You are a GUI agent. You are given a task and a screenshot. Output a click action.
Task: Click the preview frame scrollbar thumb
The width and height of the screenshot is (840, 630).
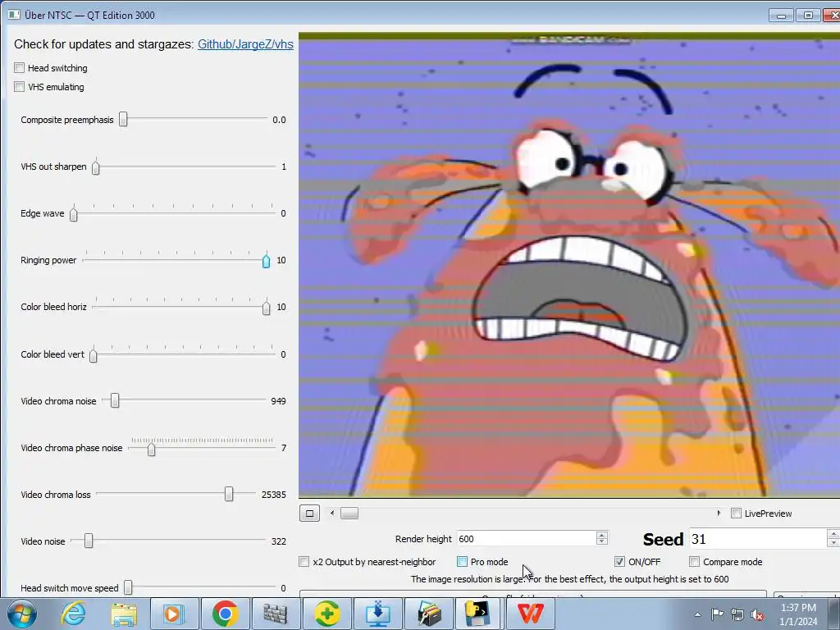(x=349, y=514)
